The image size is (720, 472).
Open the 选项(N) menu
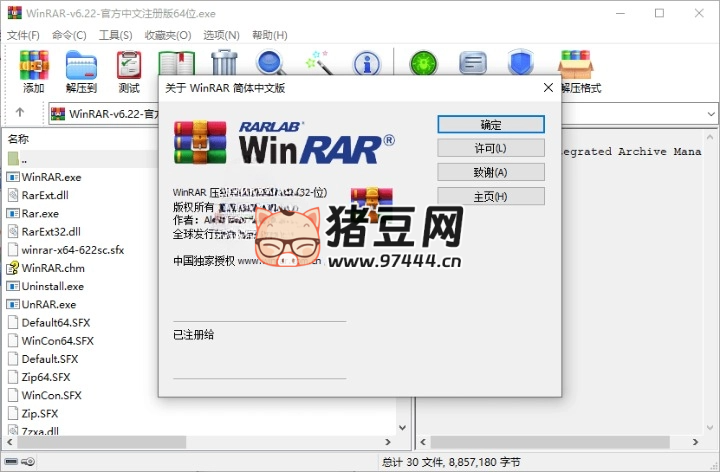pos(221,35)
